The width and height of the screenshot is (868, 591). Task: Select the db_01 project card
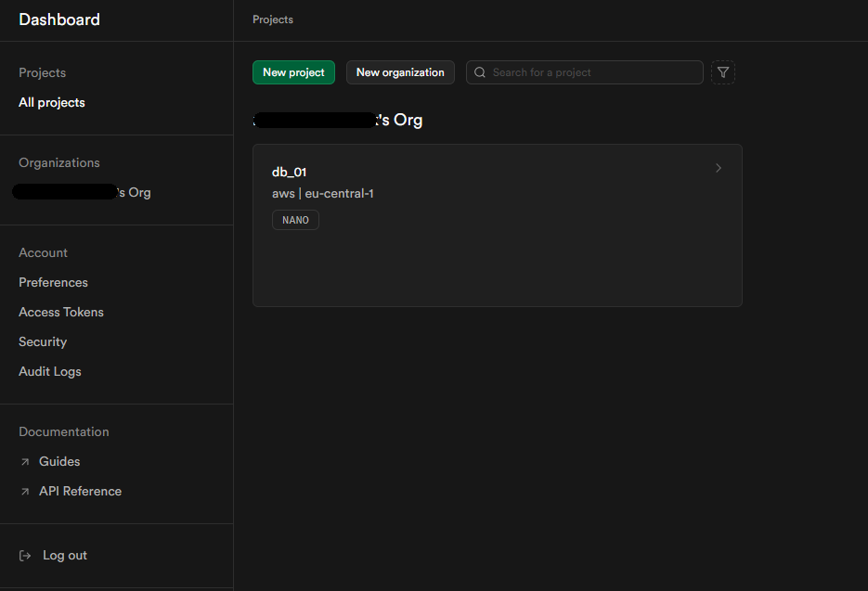pos(498,225)
